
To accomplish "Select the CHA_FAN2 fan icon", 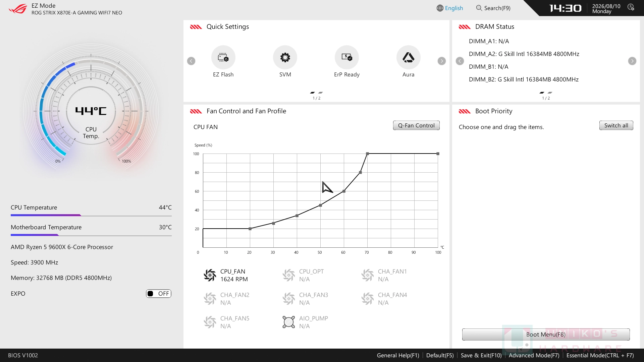I will [210, 299].
